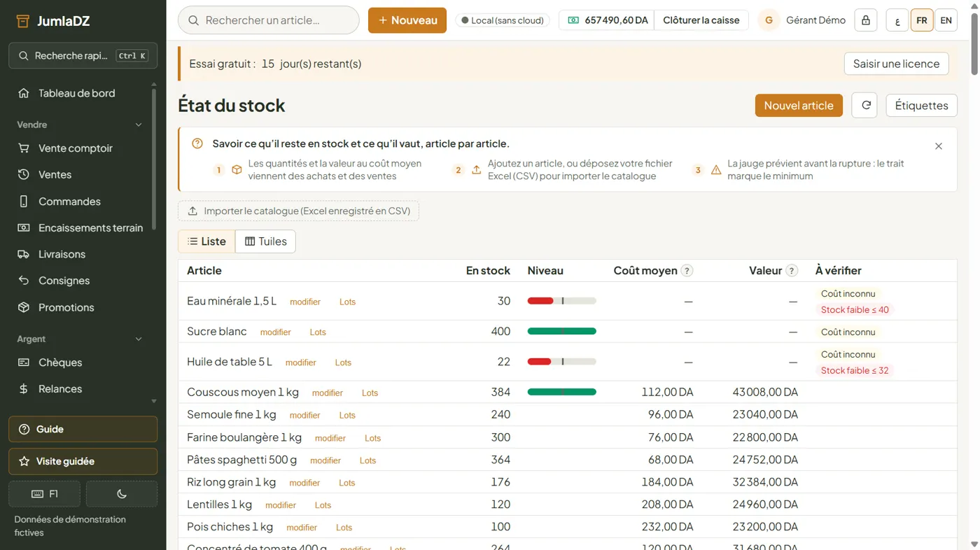The image size is (980, 550).
Task: Switch language to EN
Action: (946, 20)
